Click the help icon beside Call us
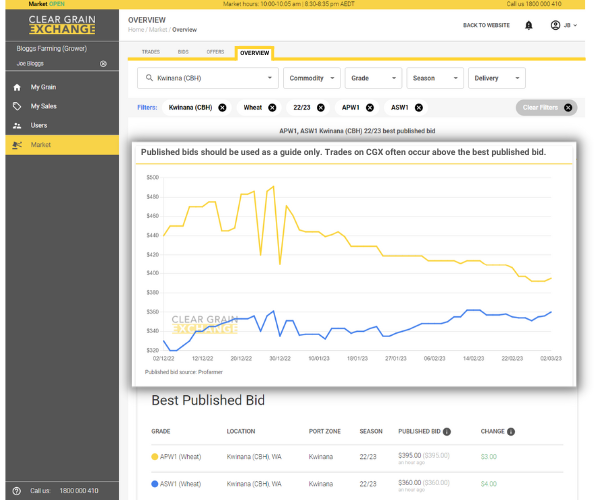The height and width of the screenshot is (500, 600). [x=16, y=491]
